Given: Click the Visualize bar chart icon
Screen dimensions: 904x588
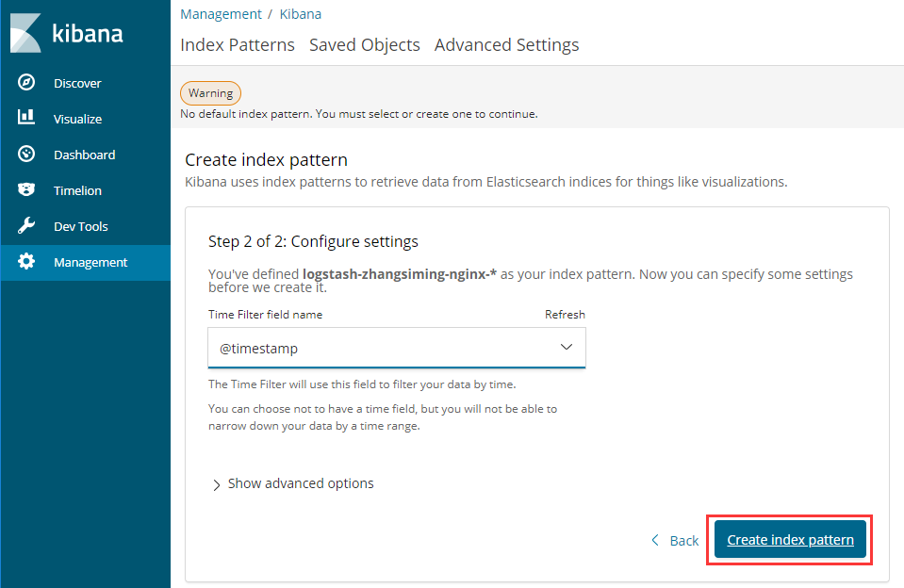Looking at the screenshot, I should pos(26,117).
